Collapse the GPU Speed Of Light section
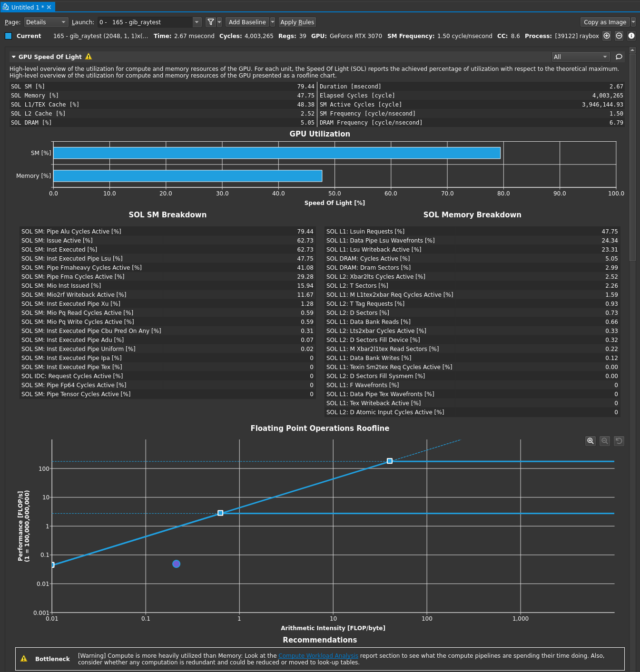Screen dimensions: 640x672 click(14, 57)
